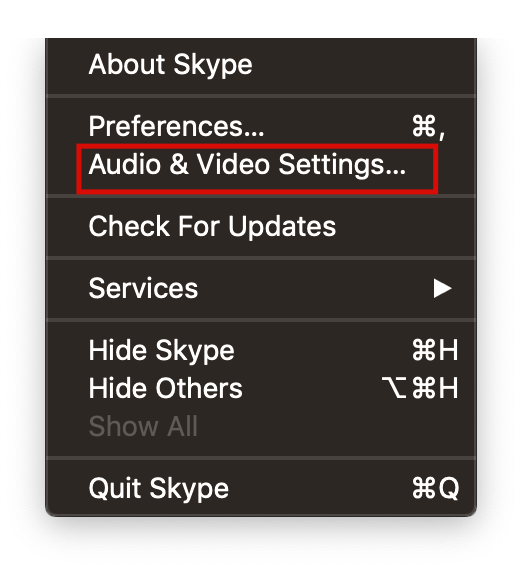Click the command symbol in the Quit Skype row
This screenshot has height=570, width=522.
[424, 488]
